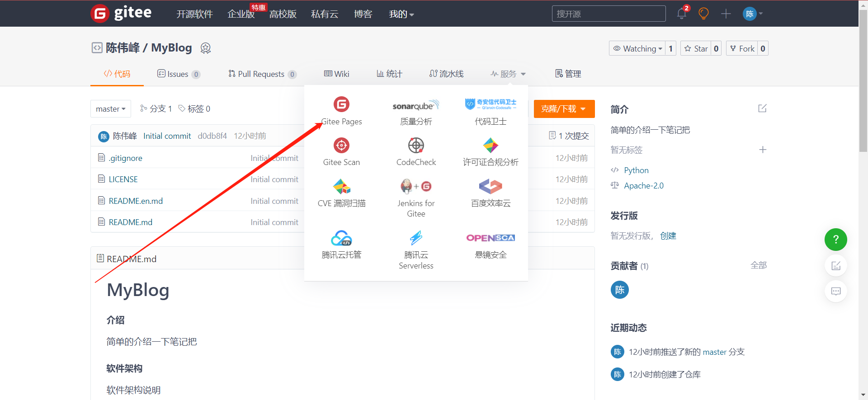Viewport: 868px width, 400px height.
Task: Open the 管理 management tab
Action: click(x=568, y=74)
